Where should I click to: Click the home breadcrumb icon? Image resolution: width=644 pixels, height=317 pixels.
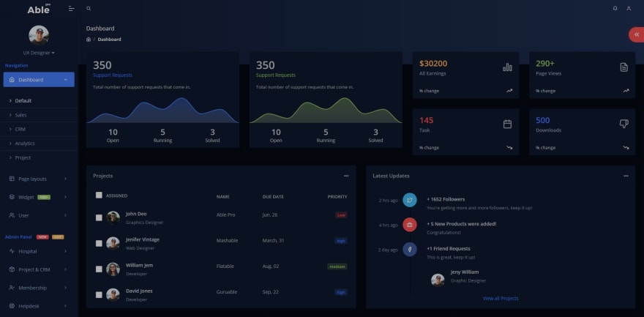click(89, 40)
